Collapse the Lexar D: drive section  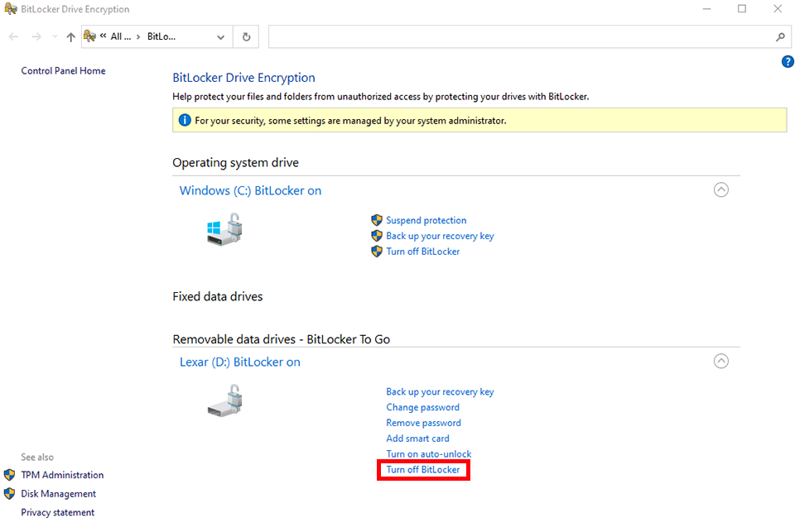720,361
